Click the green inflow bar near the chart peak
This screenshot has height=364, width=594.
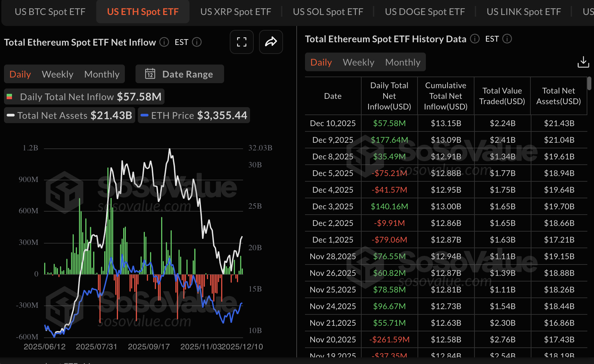click(x=109, y=200)
